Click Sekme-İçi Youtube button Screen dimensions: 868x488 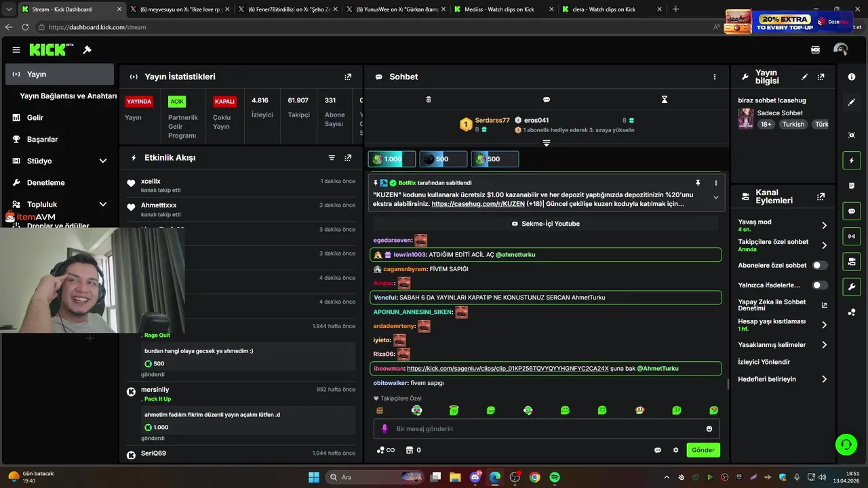(546, 224)
